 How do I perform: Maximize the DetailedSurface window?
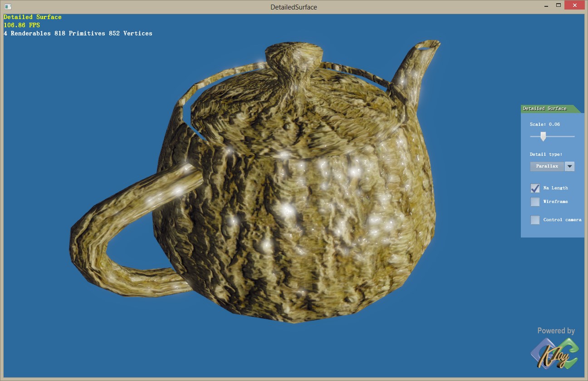559,6
